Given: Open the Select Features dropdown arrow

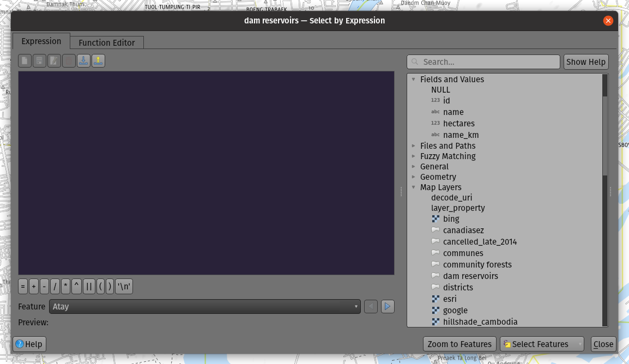Looking at the screenshot, I should coord(578,344).
